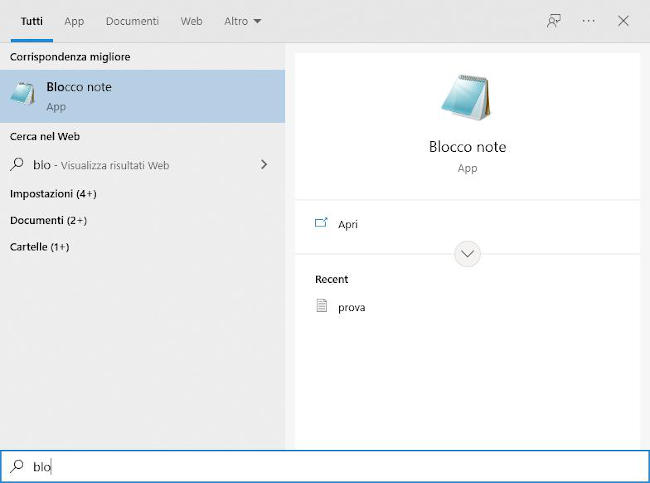This screenshot has height=483, width=650.
Task: Open the three-dots options menu
Action: [x=588, y=21]
